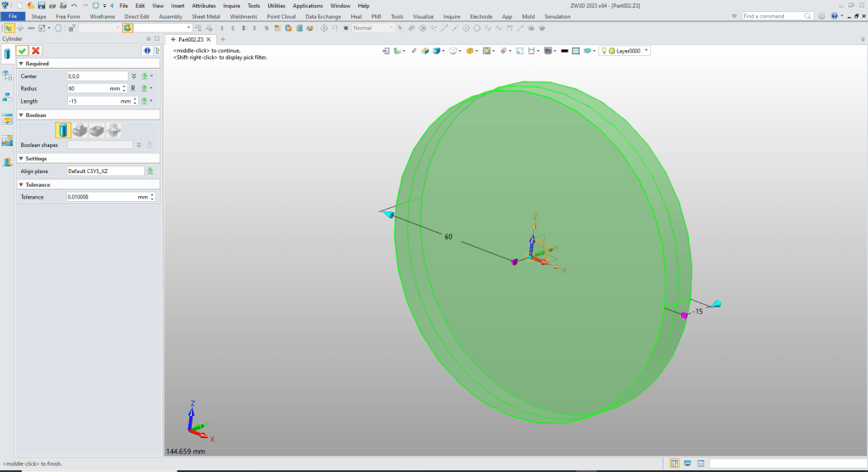Add a new document tab with plus button
Image resolution: width=868 pixels, height=472 pixels.
point(223,40)
